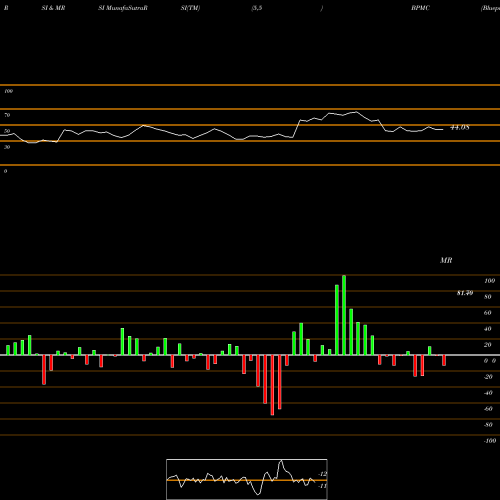Viewport: 500px width, 500px height.
Task: Click the 'SI(TM)' header label
Action: coord(190,8)
